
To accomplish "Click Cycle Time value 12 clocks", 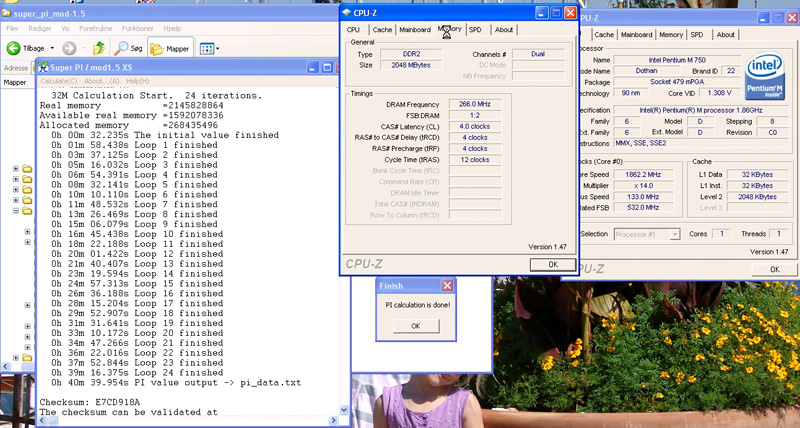I will pyautogui.click(x=474, y=160).
